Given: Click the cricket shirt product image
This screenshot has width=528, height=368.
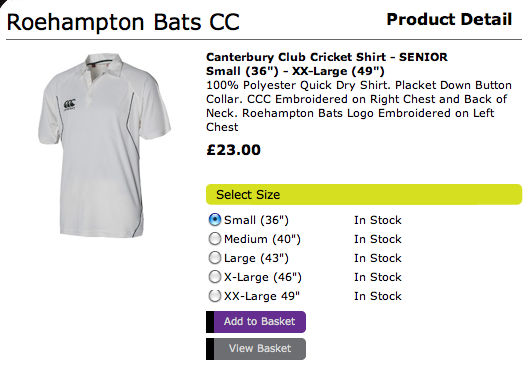Looking at the screenshot, I should (105, 145).
